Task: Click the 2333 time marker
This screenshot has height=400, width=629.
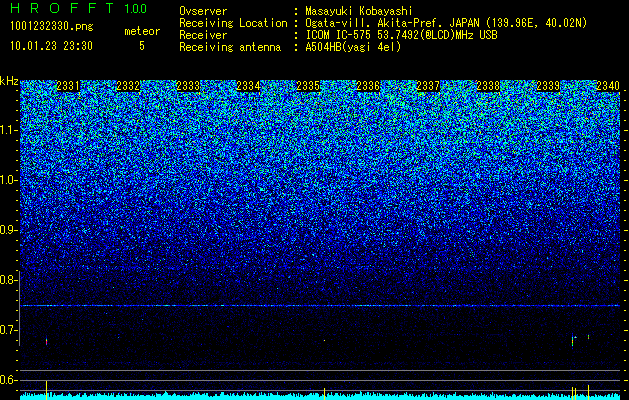Action: [188, 86]
